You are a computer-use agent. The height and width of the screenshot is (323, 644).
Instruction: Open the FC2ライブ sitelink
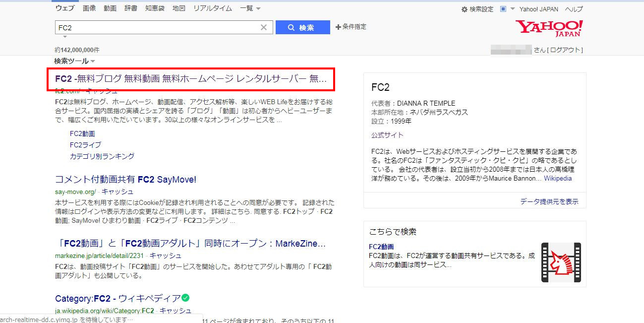pos(85,145)
